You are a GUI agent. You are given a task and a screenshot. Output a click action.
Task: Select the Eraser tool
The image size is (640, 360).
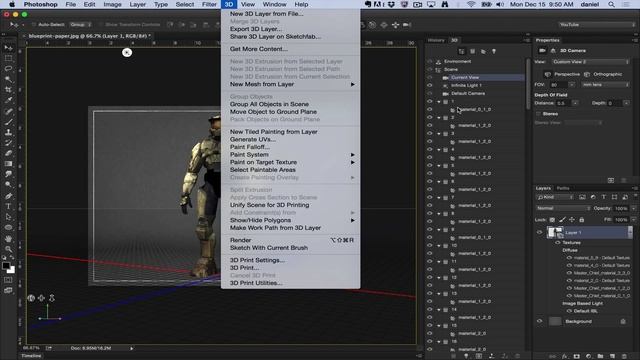pyautogui.click(x=8, y=153)
